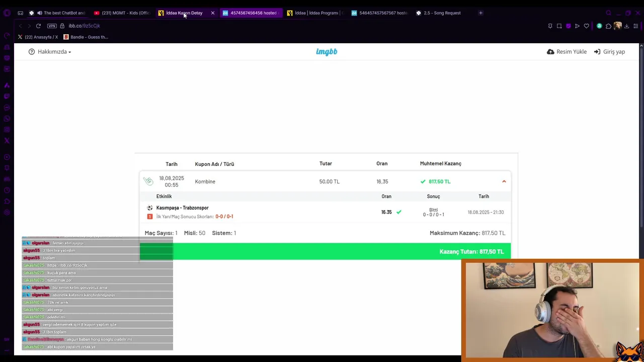This screenshot has height=362, width=644.
Task: Go back with the browser back arrow
Action: click(x=20, y=26)
